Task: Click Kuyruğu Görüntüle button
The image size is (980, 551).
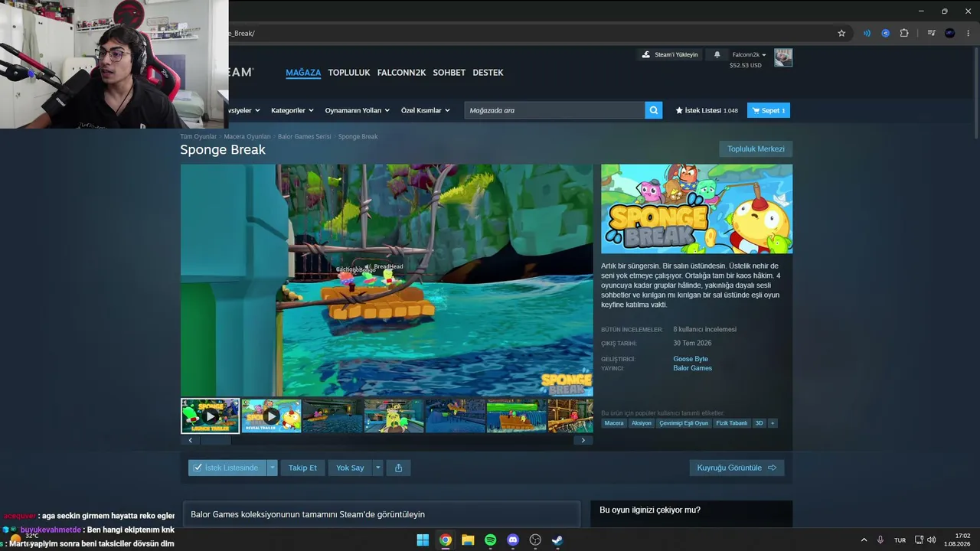Action: coord(737,468)
